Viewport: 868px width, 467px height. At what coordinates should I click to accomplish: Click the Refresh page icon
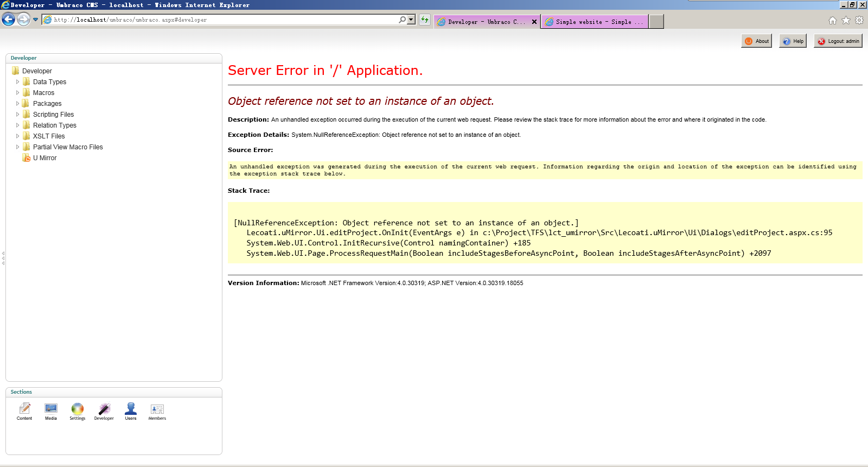tap(424, 20)
